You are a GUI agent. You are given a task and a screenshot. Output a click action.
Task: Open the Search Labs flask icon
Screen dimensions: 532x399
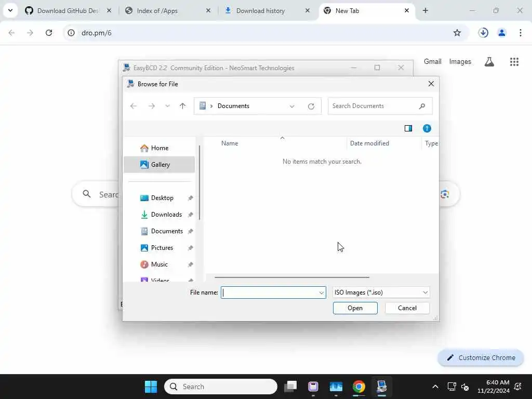pyautogui.click(x=489, y=62)
